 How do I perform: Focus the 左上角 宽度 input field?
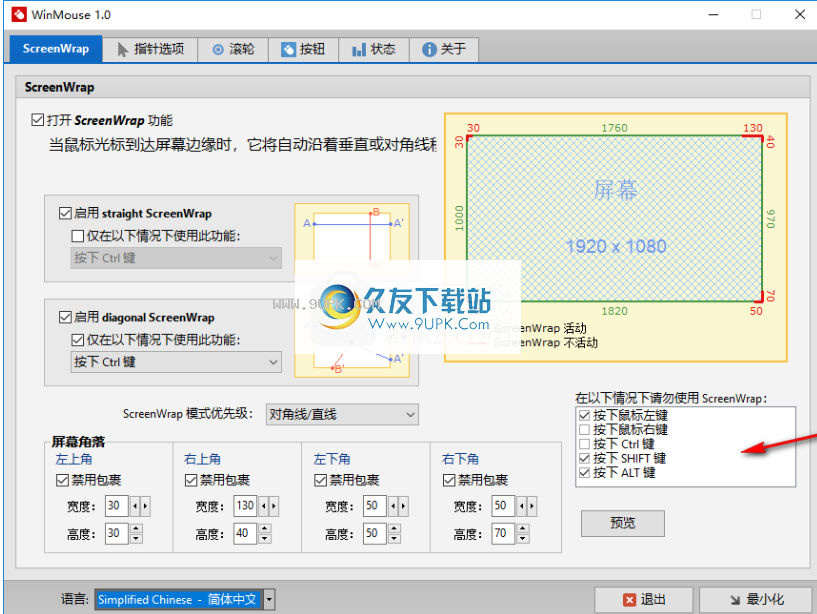click(116, 506)
